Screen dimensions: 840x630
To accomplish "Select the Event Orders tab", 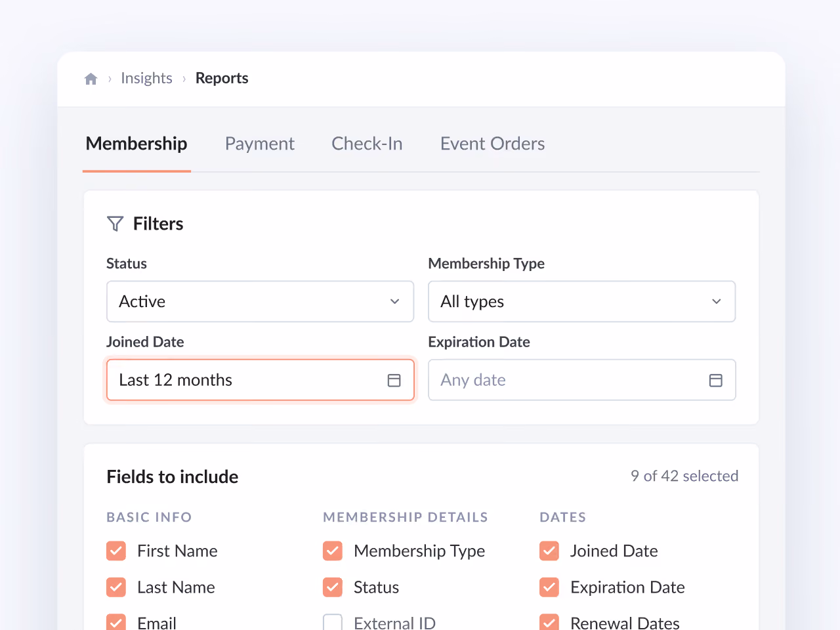I will (493, 144).
